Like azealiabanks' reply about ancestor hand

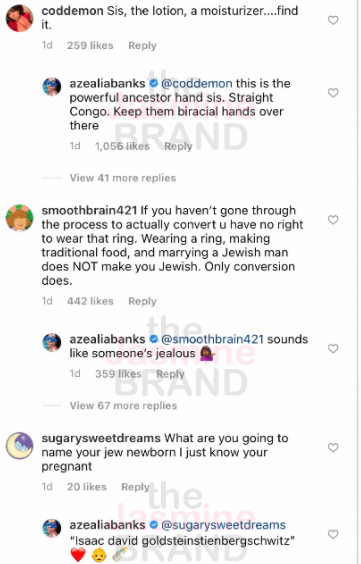(333, 93)
